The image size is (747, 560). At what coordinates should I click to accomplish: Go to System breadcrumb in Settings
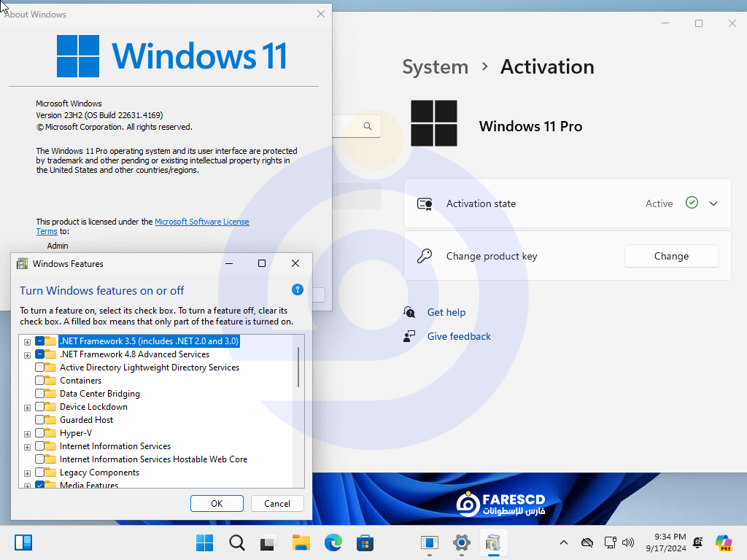click(x=436, y=66)
